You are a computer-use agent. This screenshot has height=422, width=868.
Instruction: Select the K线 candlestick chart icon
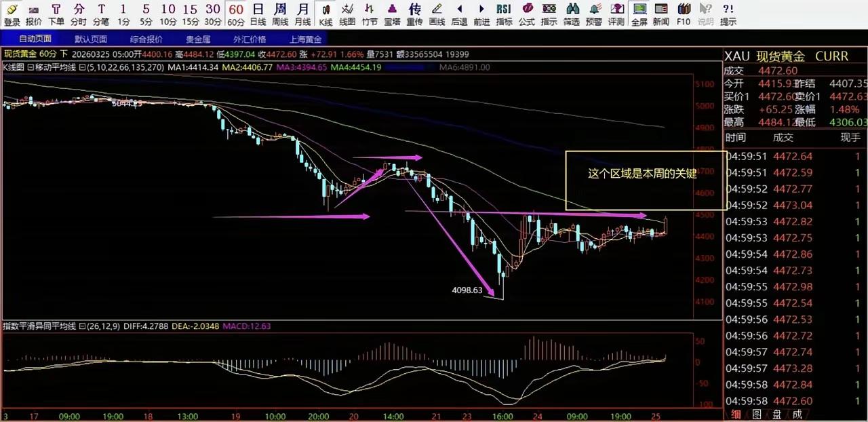(325, 14)
